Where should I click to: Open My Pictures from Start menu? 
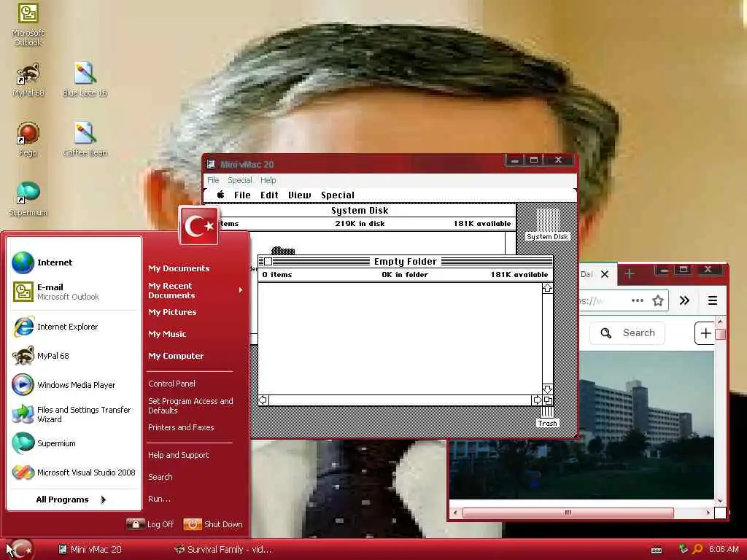[x=172, y=312]
